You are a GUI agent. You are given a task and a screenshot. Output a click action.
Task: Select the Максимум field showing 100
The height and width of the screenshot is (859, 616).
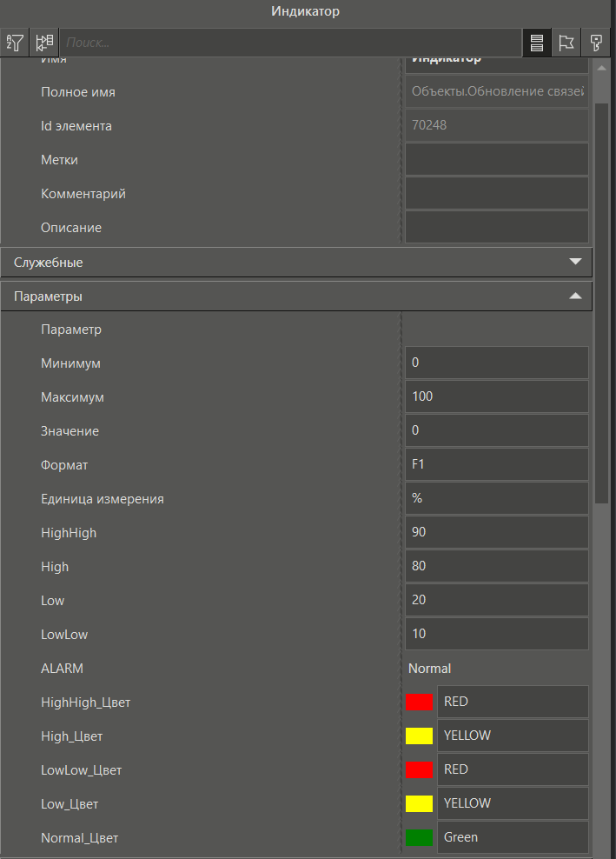point(496,396)
